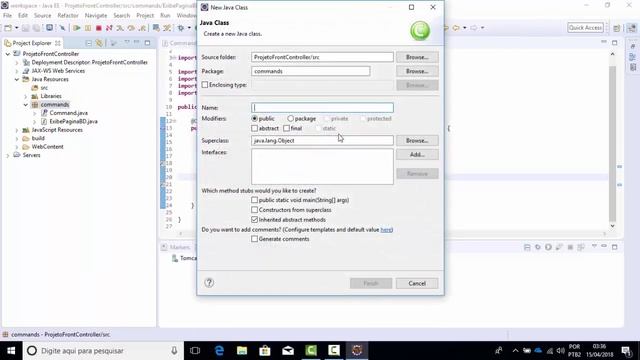Screen dimensions: 640x360
Task: Open the File menu
Action: point(7,16)
